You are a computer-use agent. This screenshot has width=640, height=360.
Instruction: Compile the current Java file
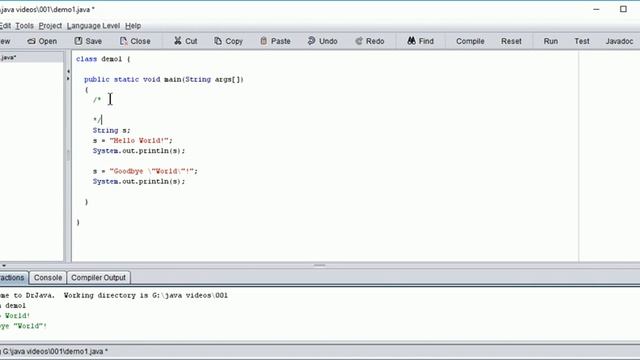[x=470, y=41]
